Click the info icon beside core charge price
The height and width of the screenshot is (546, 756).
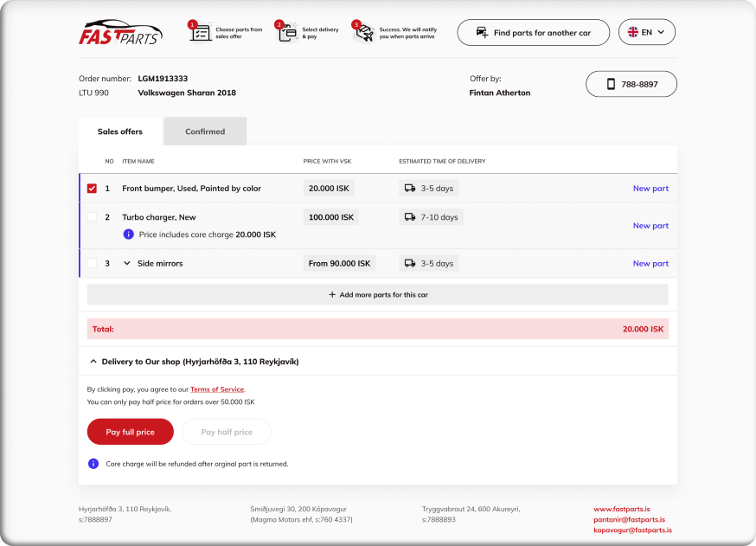point(128,234)
